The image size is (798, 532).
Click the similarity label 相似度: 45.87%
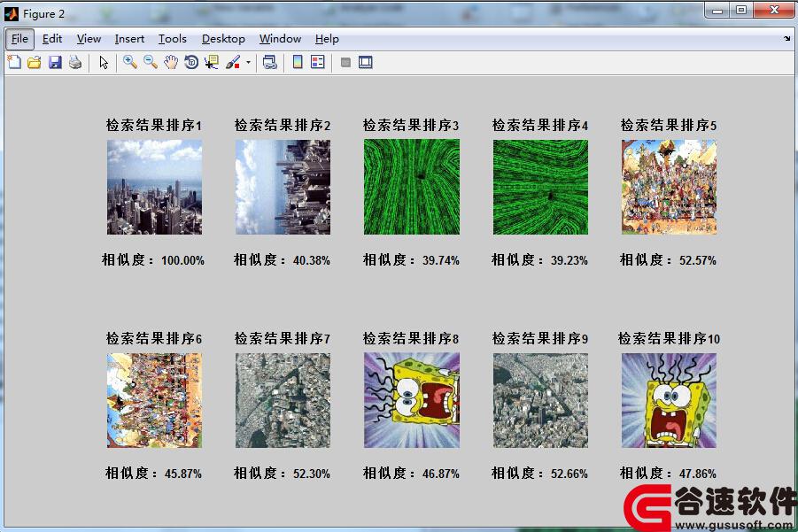(153, 474)
